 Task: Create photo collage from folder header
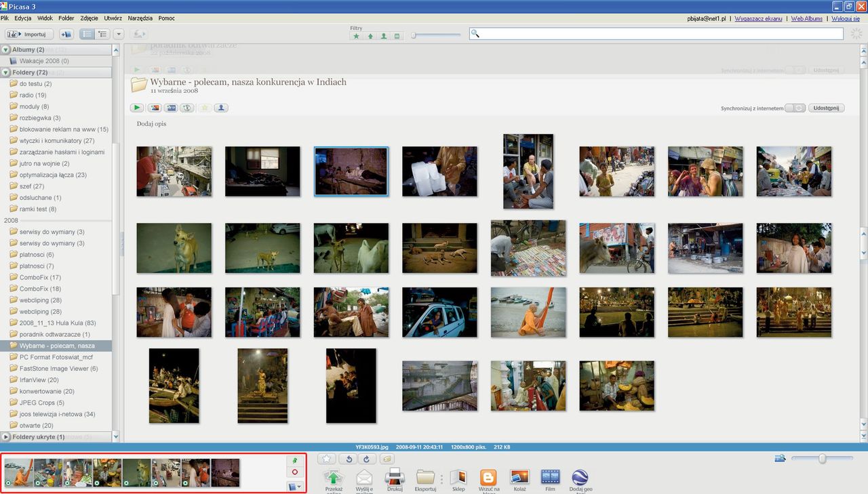pyautogui.click(x=154, y=108)
